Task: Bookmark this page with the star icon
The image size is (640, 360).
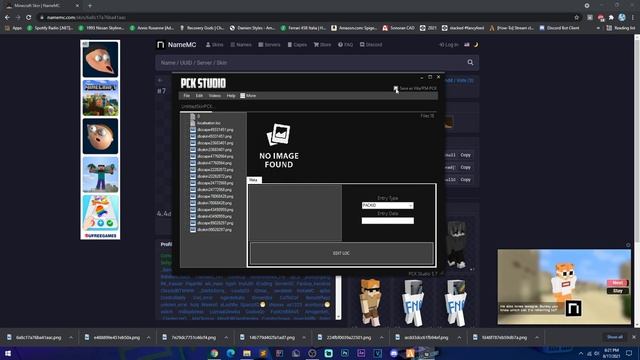Action: click(576, 18)
